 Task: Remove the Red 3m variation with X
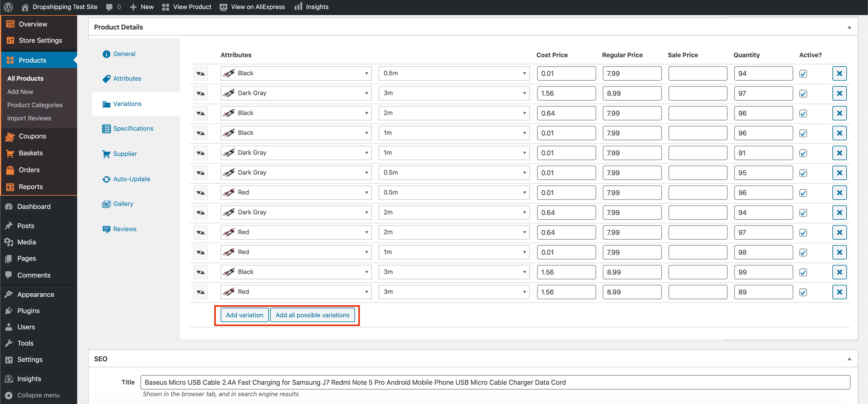[x=839, y=292]
